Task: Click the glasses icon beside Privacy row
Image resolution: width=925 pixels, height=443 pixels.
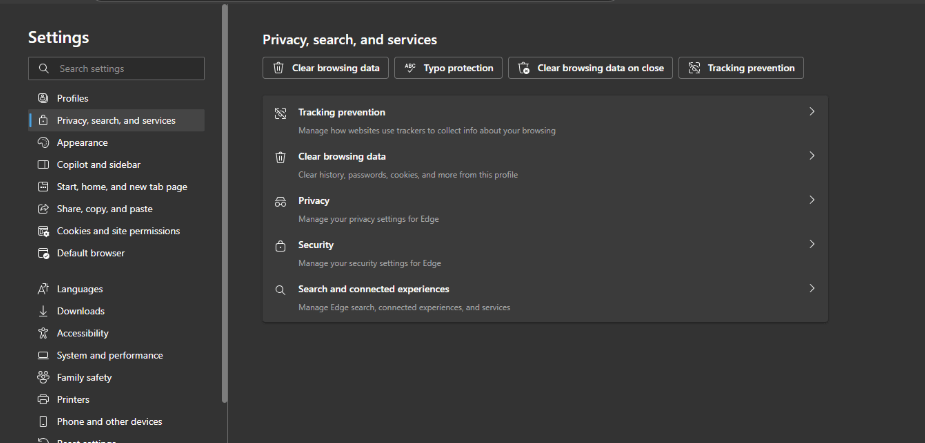Action: (x=280, y=202)
